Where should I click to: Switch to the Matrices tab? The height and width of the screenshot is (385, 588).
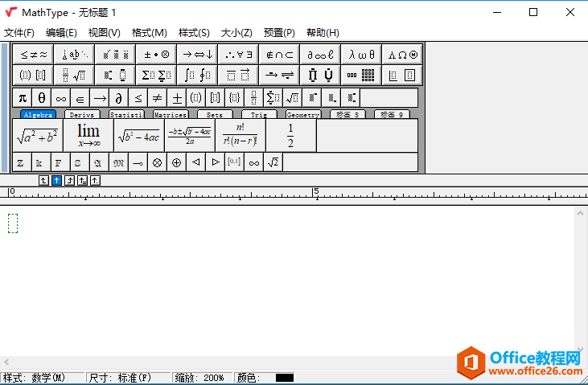[x=170, y=115]
